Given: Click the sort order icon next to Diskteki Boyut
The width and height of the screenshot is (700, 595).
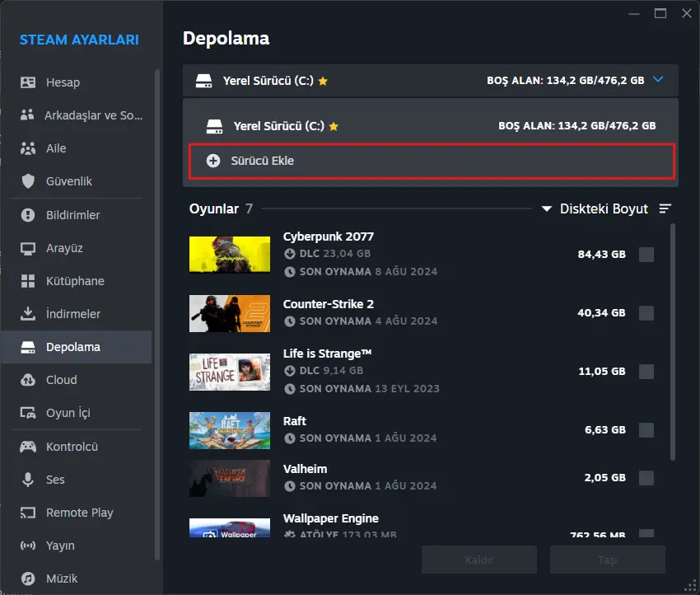Looking at the screenshot, I should 665,208.
